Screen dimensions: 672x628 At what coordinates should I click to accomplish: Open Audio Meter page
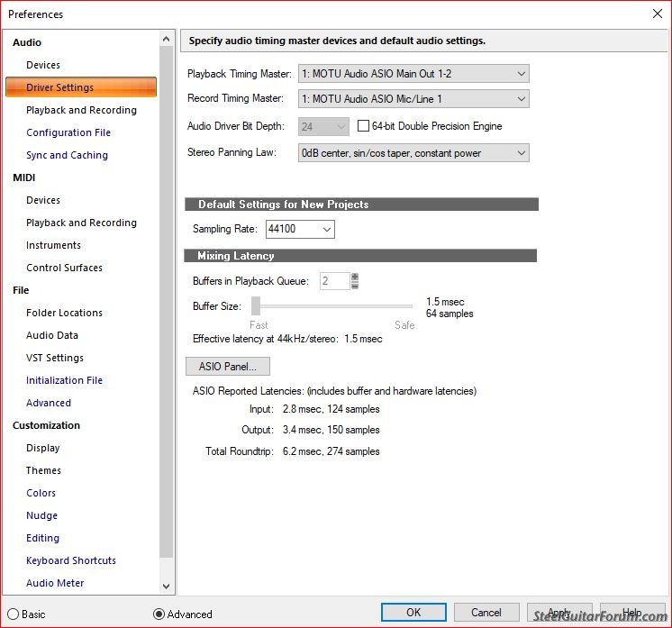(x=55, y=583)
